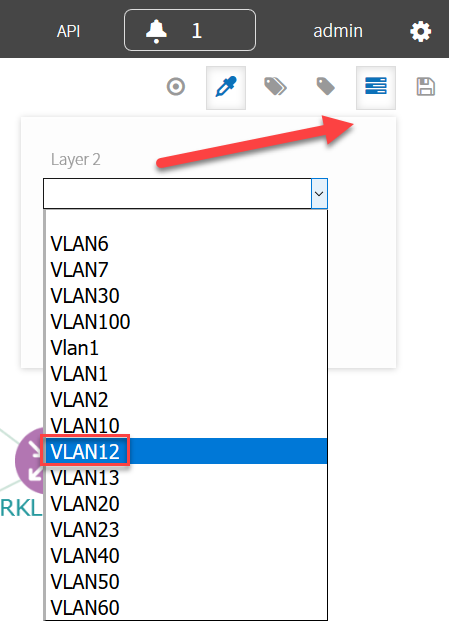Click the single tag icon
Screen dimensions: 449x627
click(x=325, y=87)
